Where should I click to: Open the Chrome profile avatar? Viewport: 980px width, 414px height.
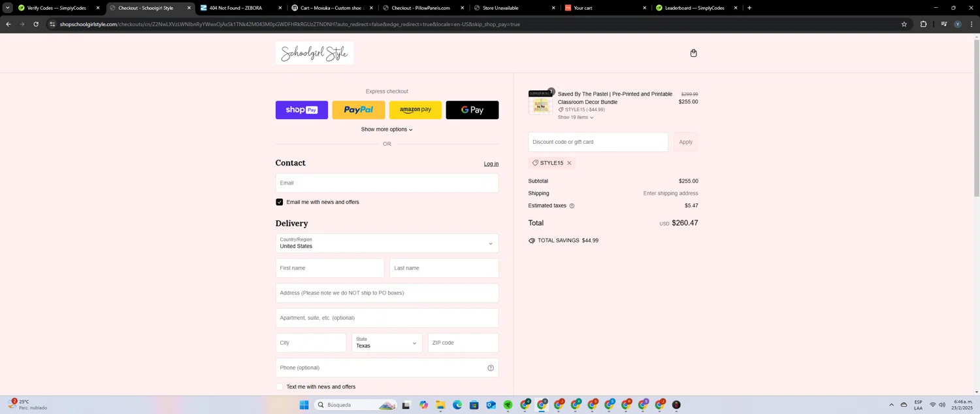pos(958,24)
